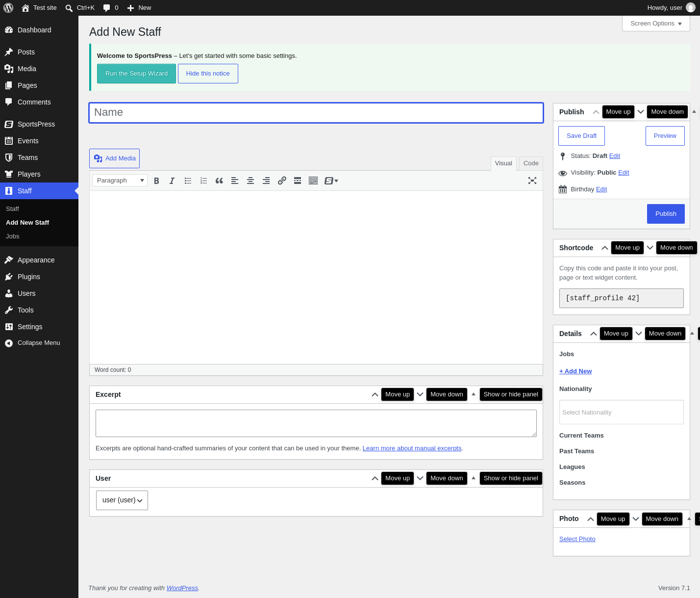Toggle the Excerpt panel visibility arrow
Image resolution: width=700 pixels, height=598 pixels.
[x=474, y=394]
